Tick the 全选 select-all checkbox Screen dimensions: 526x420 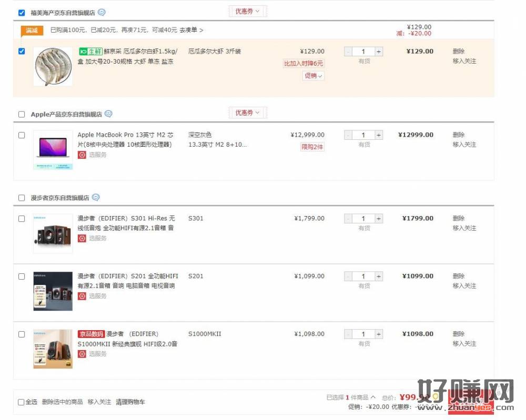tap(21, 402)
